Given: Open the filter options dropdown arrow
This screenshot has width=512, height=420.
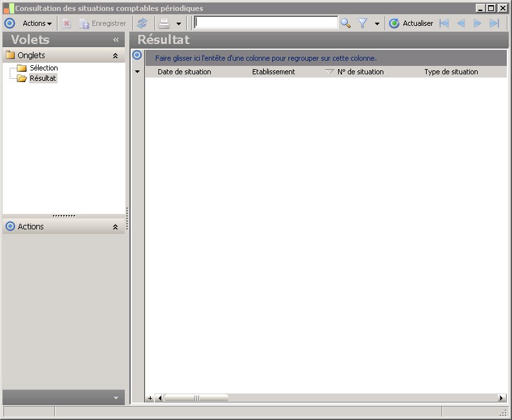Looking at the screenshot, I should click(377, 24).
